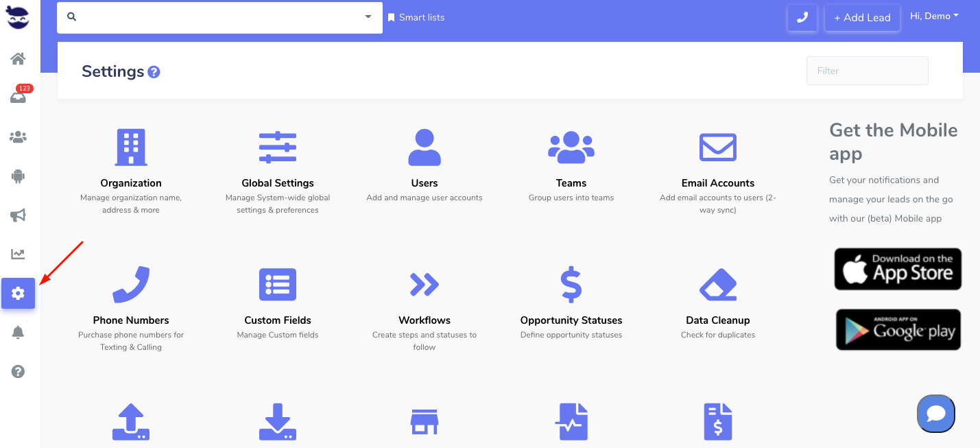The image size is (980, 448).
Task: Click the Email Accounts envelope icon
Action: click(x=717, y=147)
